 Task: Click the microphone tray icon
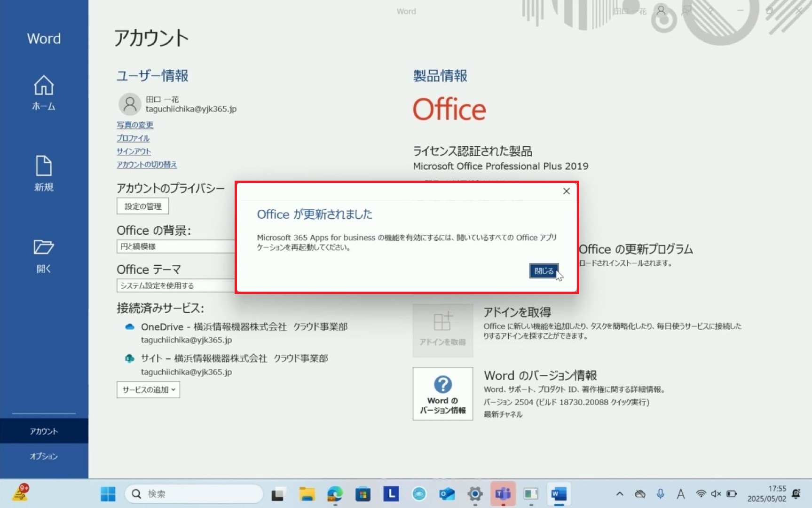660,494
